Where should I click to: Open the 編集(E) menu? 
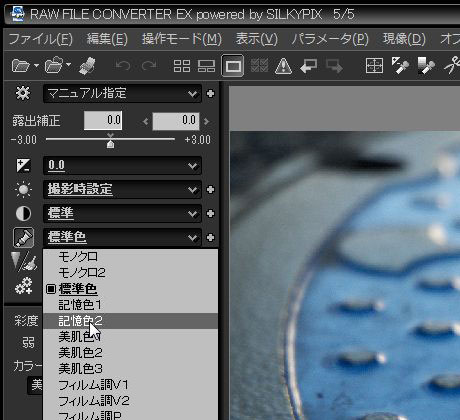tap(107, 39)
